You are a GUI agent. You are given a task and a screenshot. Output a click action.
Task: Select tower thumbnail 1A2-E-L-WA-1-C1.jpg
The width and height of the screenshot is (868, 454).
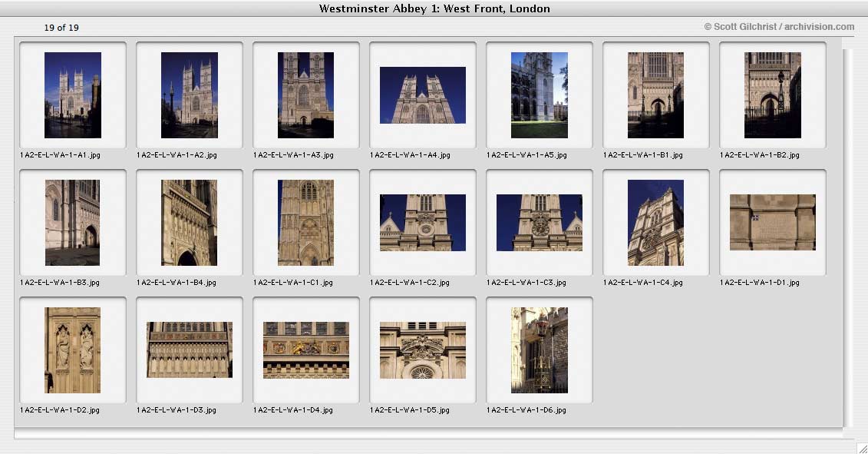(305, 222)
